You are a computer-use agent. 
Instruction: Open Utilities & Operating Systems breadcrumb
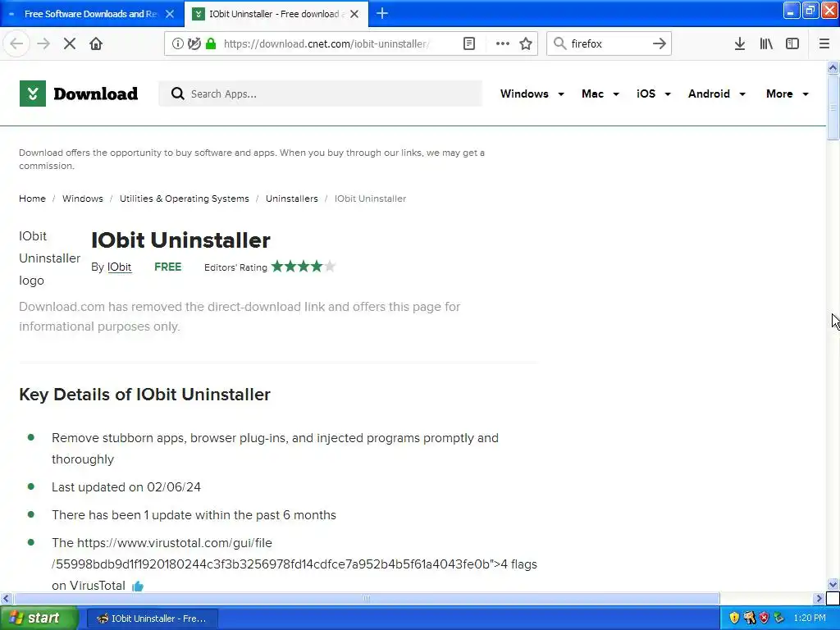(x=185, y=199)
